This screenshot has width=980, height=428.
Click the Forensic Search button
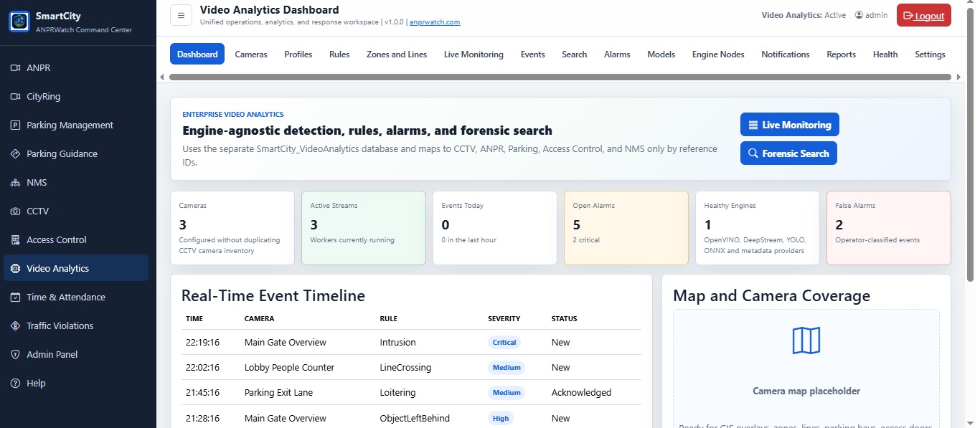click(788, 153)
